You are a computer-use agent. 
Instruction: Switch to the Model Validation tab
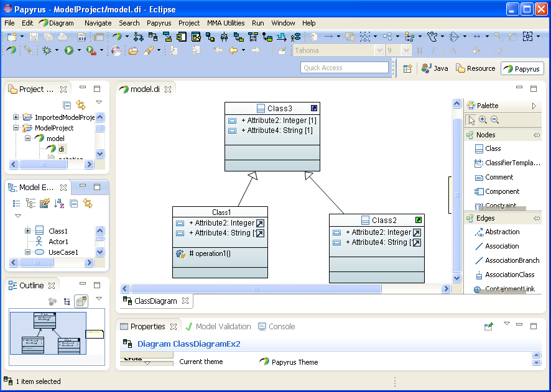(218, 327)
